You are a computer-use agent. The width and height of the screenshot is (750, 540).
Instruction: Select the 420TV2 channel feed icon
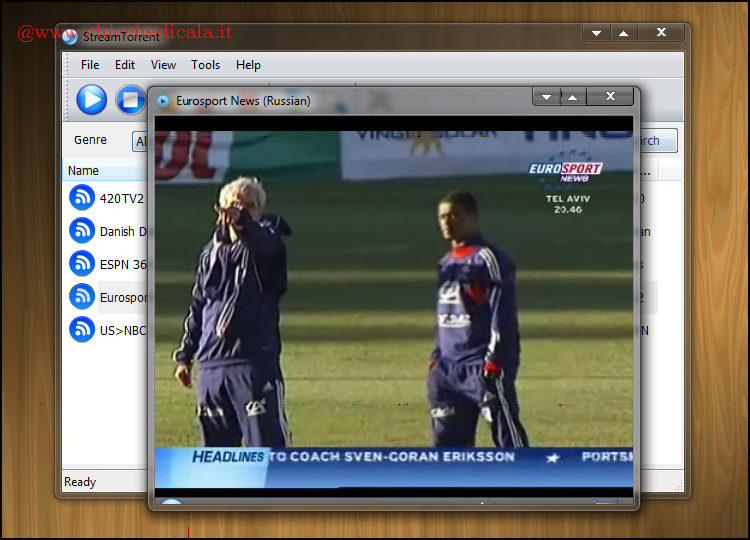(82, 198)
